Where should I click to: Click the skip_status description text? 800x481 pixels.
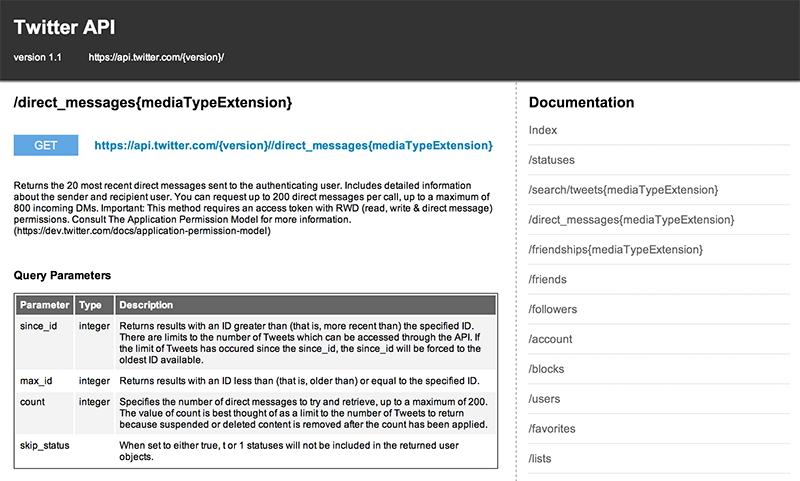coord(289,451)
